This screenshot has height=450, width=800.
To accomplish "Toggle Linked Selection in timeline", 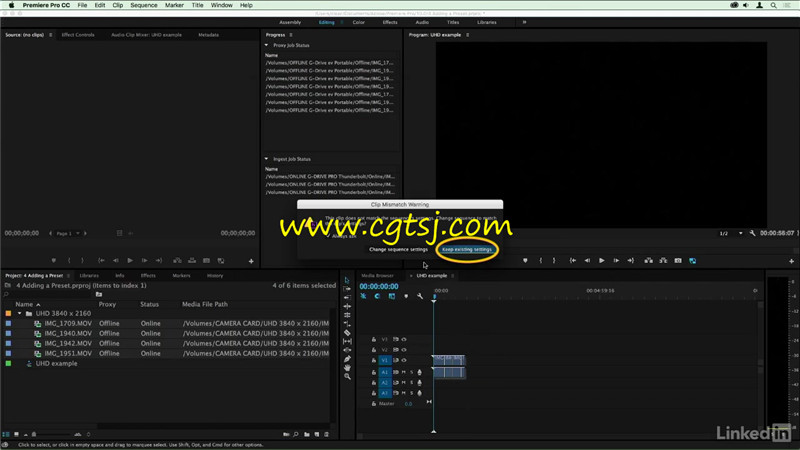I will [391, 296].
